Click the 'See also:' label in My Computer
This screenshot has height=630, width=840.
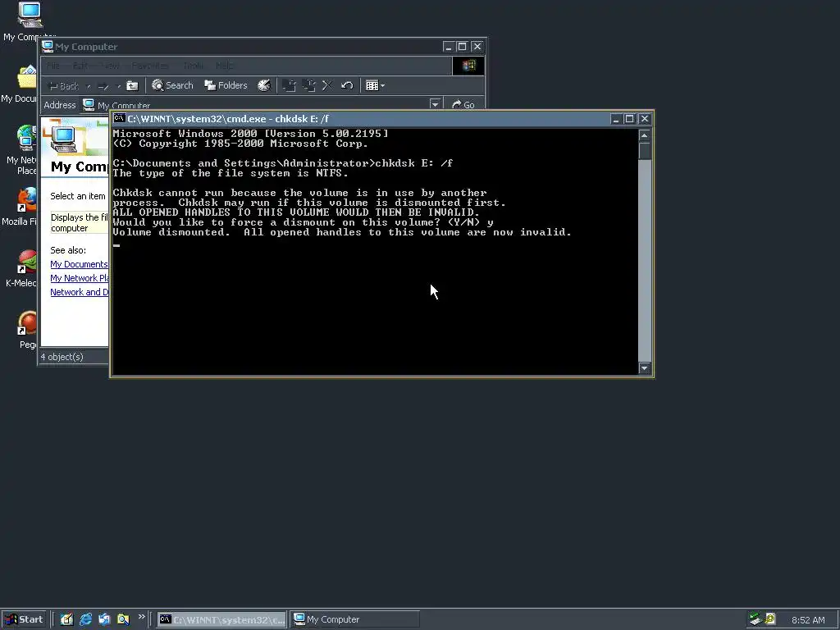point(68,250)
